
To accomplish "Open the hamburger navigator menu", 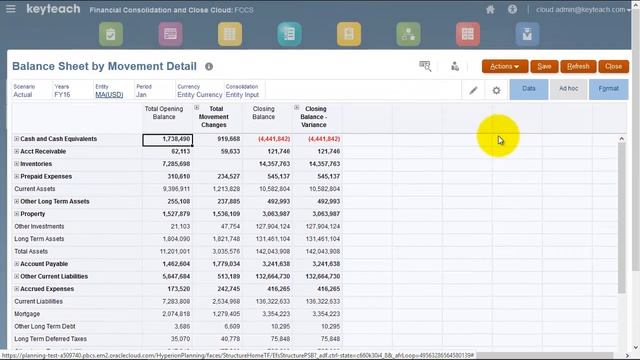I will coord(11,9).
